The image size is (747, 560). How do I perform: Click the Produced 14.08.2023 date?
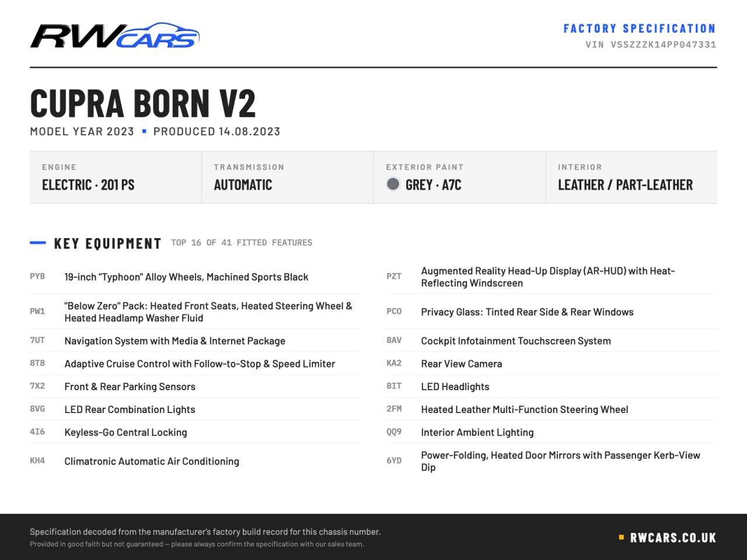tap(217, 132)
